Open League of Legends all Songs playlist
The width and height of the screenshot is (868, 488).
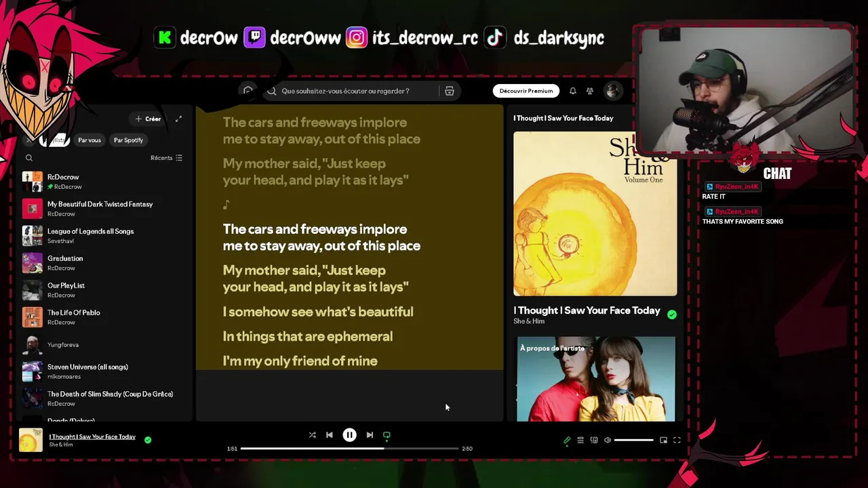click(x=105, y=236)
